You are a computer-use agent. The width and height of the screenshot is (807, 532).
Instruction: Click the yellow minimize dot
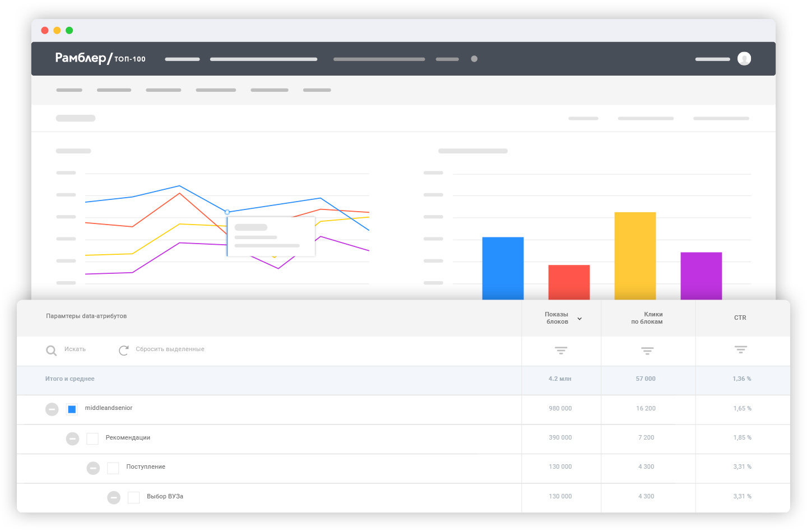(x=57, y=30)
